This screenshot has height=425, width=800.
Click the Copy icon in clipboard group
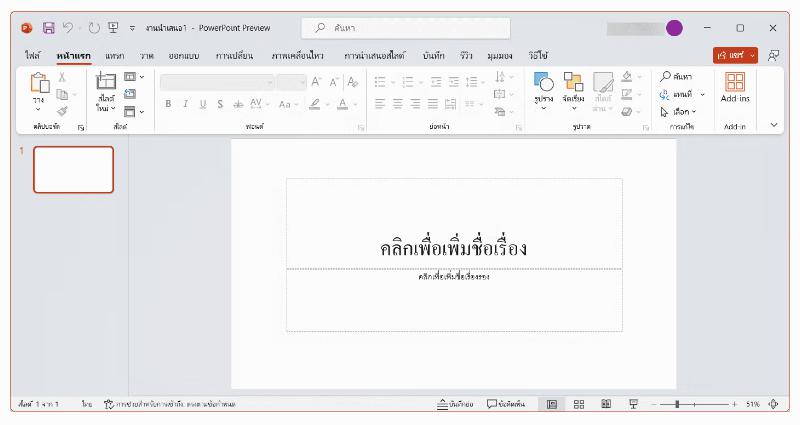[x=62, y=94]
